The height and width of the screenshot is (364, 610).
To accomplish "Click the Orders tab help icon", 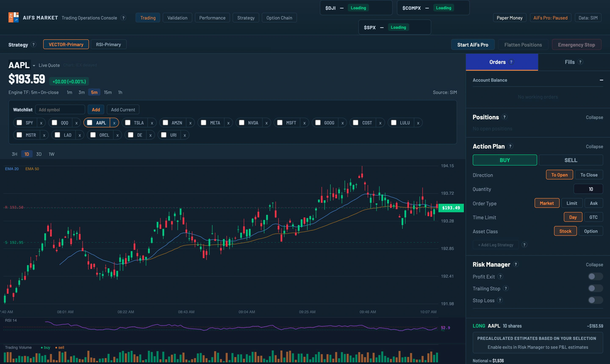I will tap(511, 62).
